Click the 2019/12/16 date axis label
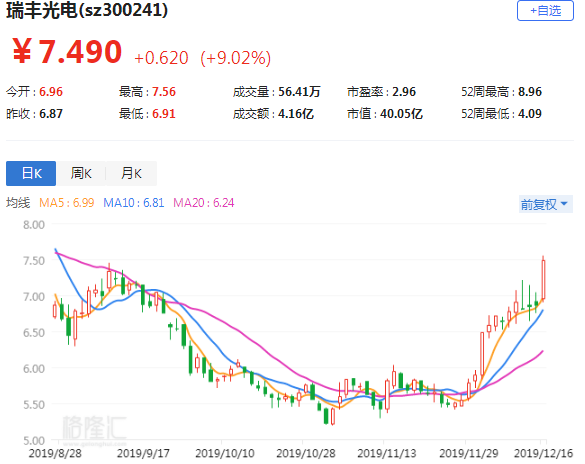 [x=544, y=454]
